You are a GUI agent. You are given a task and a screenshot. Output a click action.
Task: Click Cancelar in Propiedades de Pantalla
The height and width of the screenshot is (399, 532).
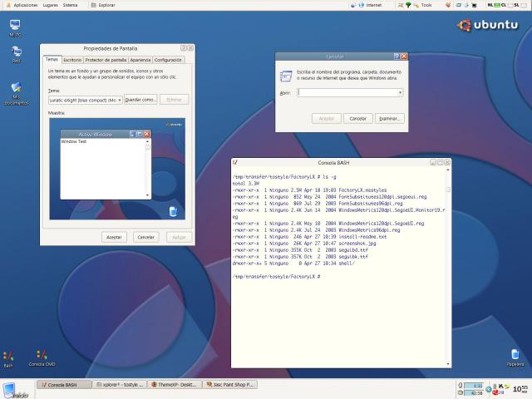click(x=146, y=237)
